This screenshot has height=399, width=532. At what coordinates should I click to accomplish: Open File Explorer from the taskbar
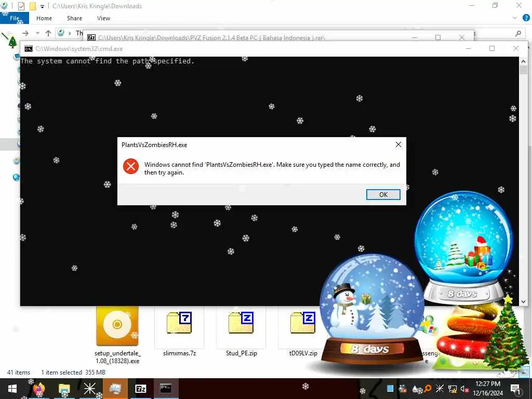pyautogui.click(x=64, y=389)
